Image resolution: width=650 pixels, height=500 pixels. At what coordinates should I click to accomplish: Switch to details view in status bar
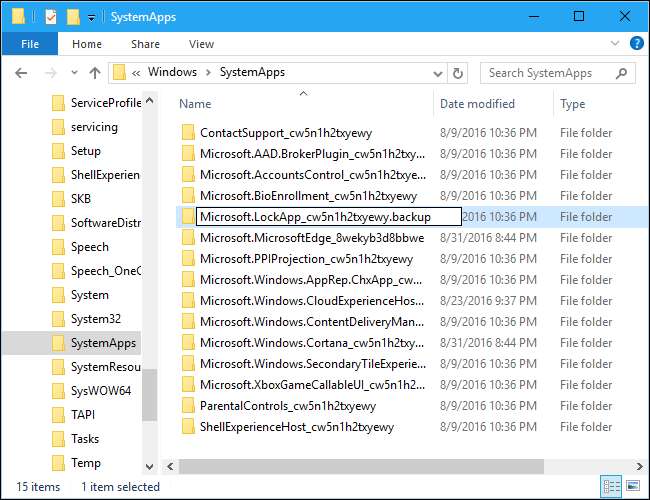[611, 487]
